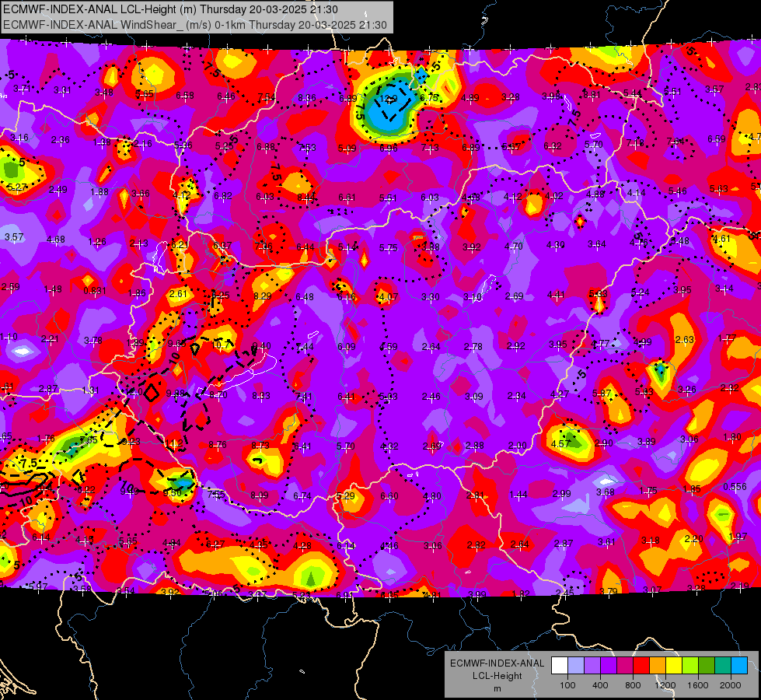Click the 4.61 grid point value

721,239
